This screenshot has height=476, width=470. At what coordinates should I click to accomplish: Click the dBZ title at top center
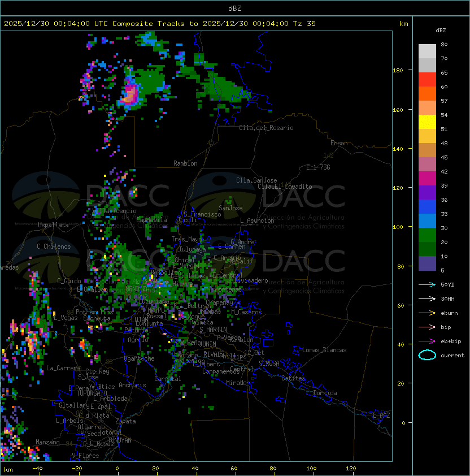click(x=235, y=8)
